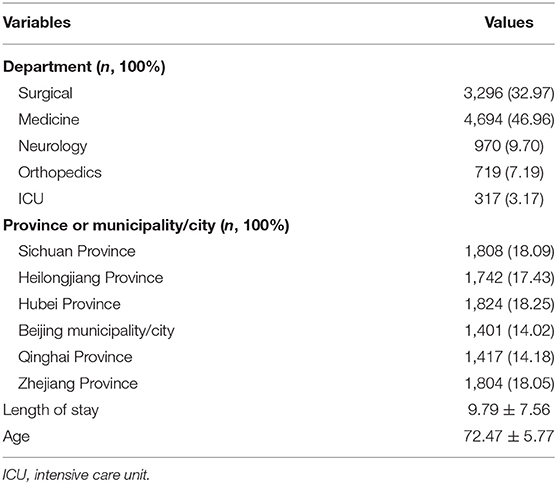Click the ICU footnote text

(76, 475)
